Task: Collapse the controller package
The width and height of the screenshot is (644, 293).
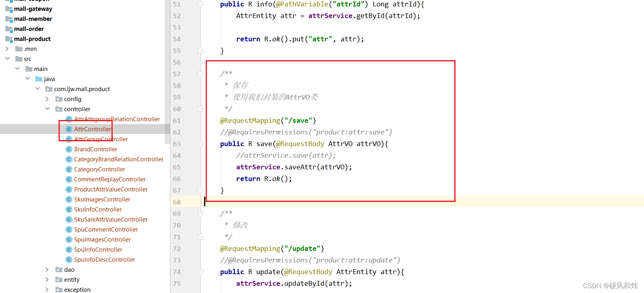Action: click(47, 109)
